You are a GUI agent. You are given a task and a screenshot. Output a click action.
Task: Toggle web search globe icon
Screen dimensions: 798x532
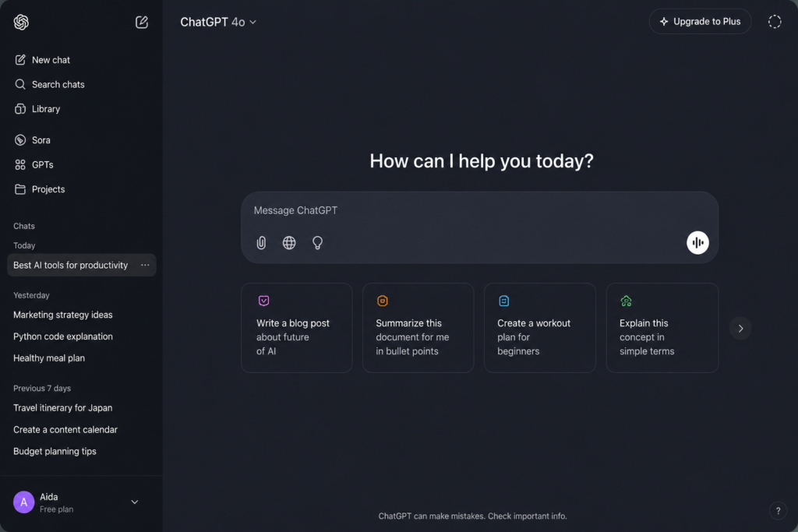click(289, 242)
